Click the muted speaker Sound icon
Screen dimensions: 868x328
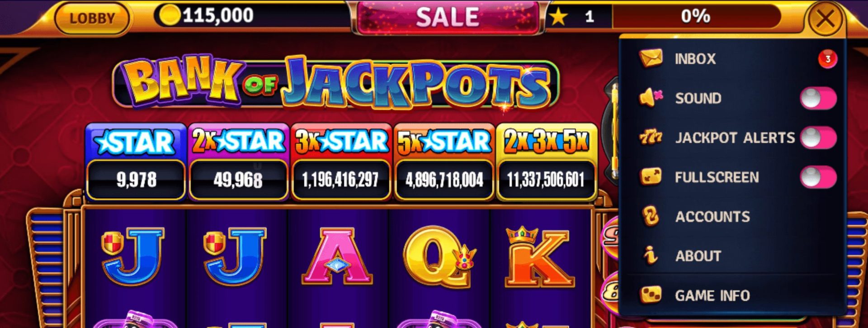tap(651, 98)
